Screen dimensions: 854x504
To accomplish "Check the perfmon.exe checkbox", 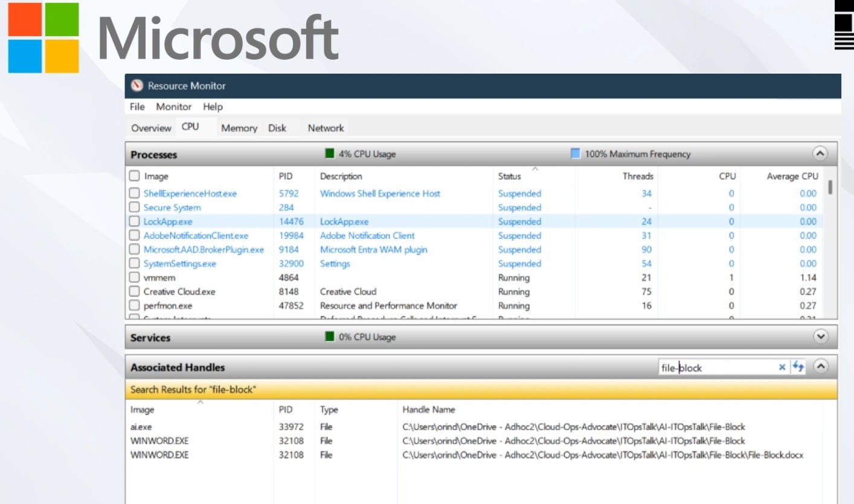I will [135, 305].
